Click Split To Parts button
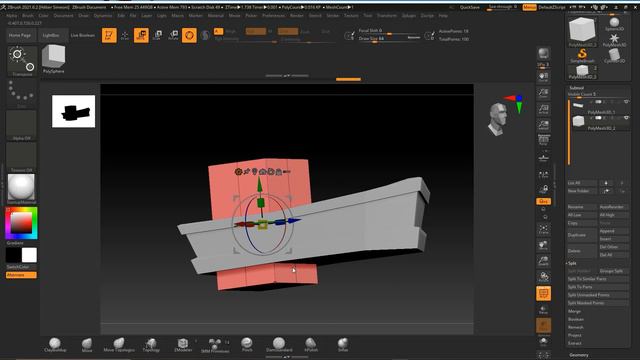The width and height of the screenshot is (640, 360). coord(598,287)
